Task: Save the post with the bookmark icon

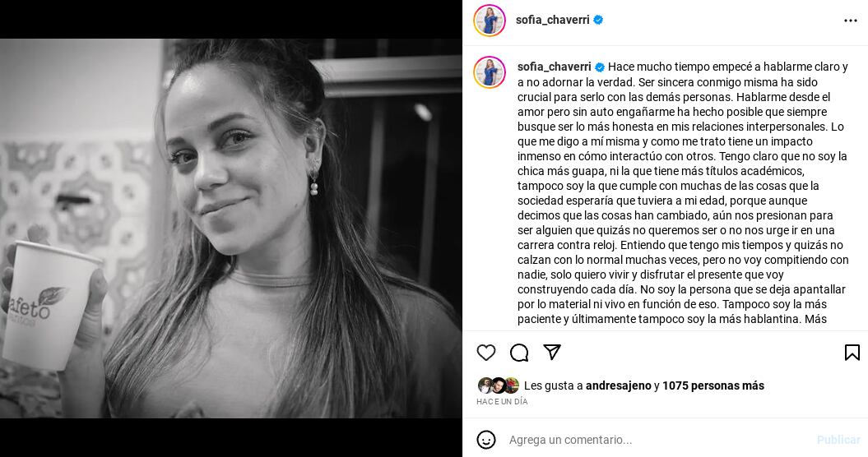Action: pos(852,353)
